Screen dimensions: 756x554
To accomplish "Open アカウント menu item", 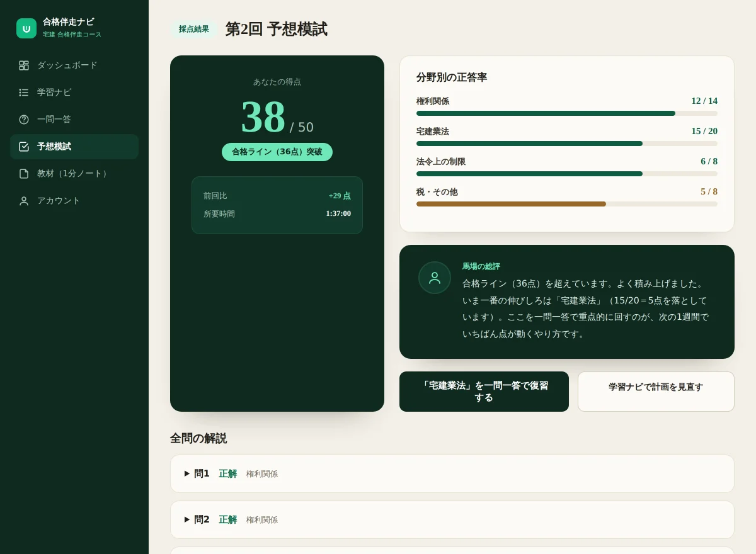I will click(x=74, y=201).
